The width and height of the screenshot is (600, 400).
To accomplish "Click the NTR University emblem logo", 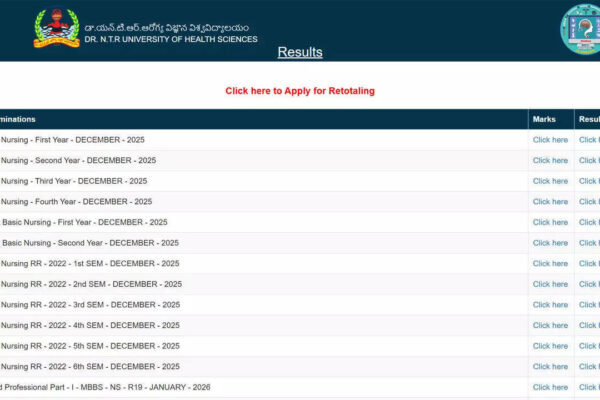I will 56,29.
